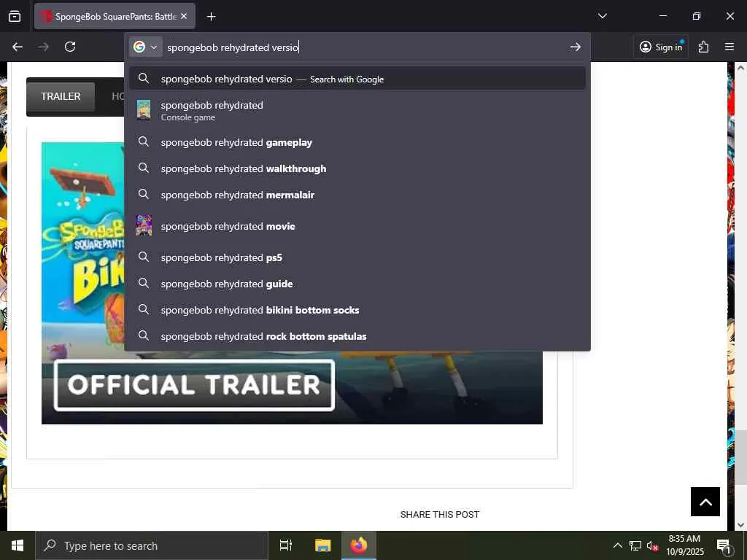Select 'spongebob rehydrated guide' suggestion
Image resolution: width=747 pixels, height=560 pixels.
tap(357, 284)
